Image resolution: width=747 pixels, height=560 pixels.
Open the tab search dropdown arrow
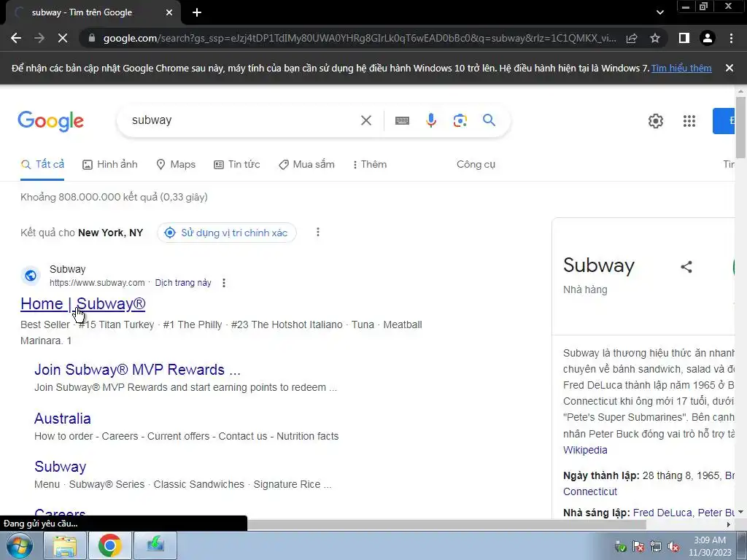click(659, 12)
